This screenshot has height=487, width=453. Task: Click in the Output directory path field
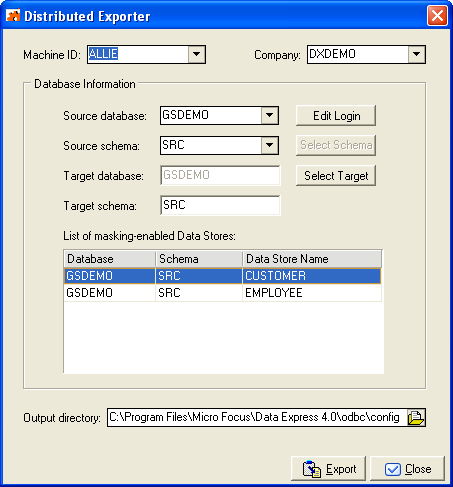tap(257, 417)
